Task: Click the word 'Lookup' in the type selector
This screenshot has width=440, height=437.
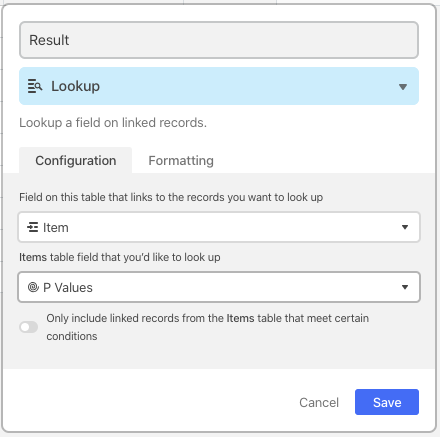Action: 75,86
